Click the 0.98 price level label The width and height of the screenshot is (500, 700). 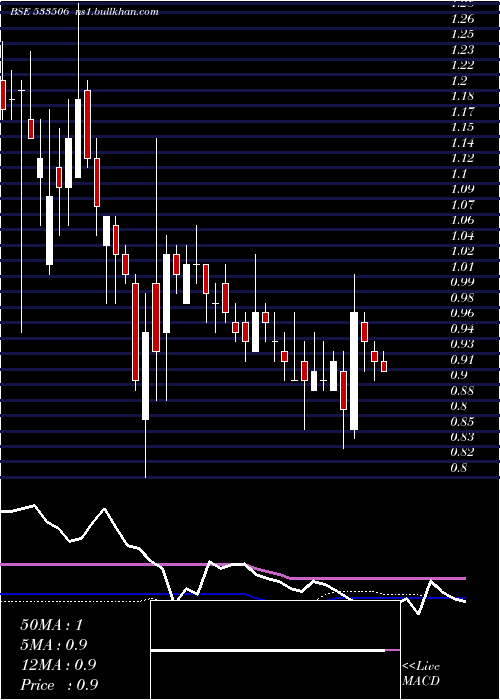click(x=462, y=297)
